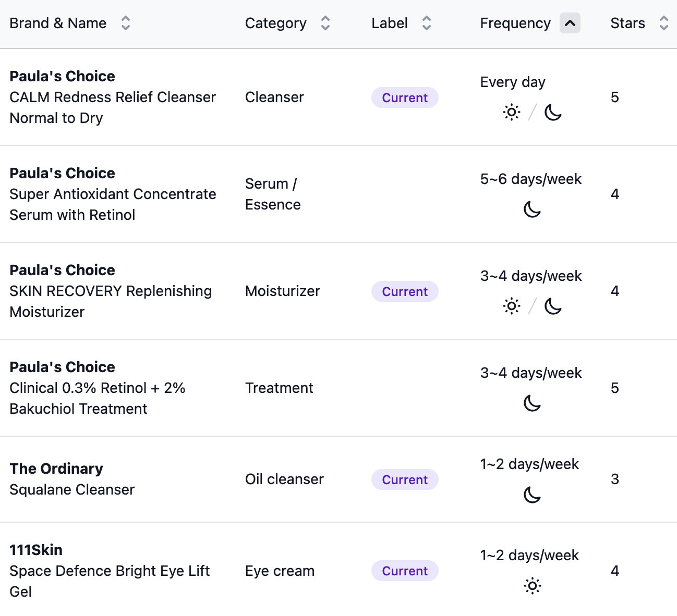Click the Cleanser category cell
This screenshot has height=616, width=677.
[x=274, y=97]
